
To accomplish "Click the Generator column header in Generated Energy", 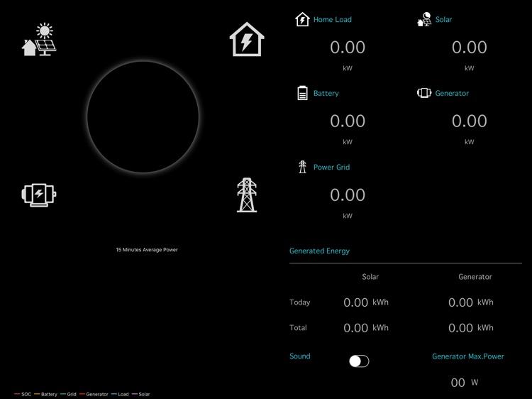I will 475,277.
